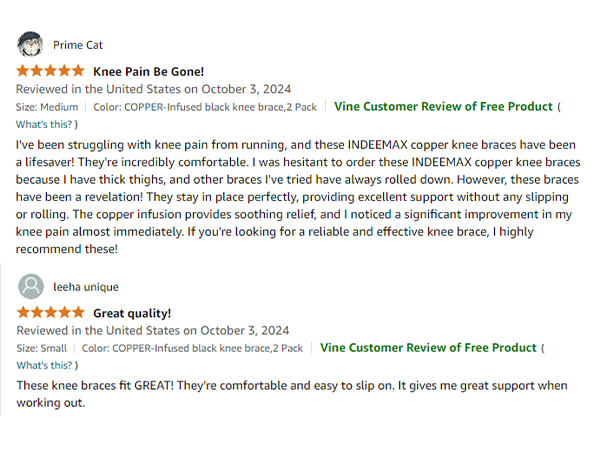
Task: Open the leeha unique reviewer profile name
Action: (x=86, y=286)
